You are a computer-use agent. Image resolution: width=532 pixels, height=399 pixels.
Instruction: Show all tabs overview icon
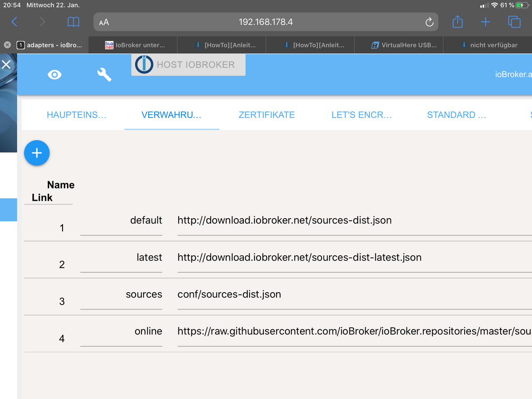[x=514, y=22]
